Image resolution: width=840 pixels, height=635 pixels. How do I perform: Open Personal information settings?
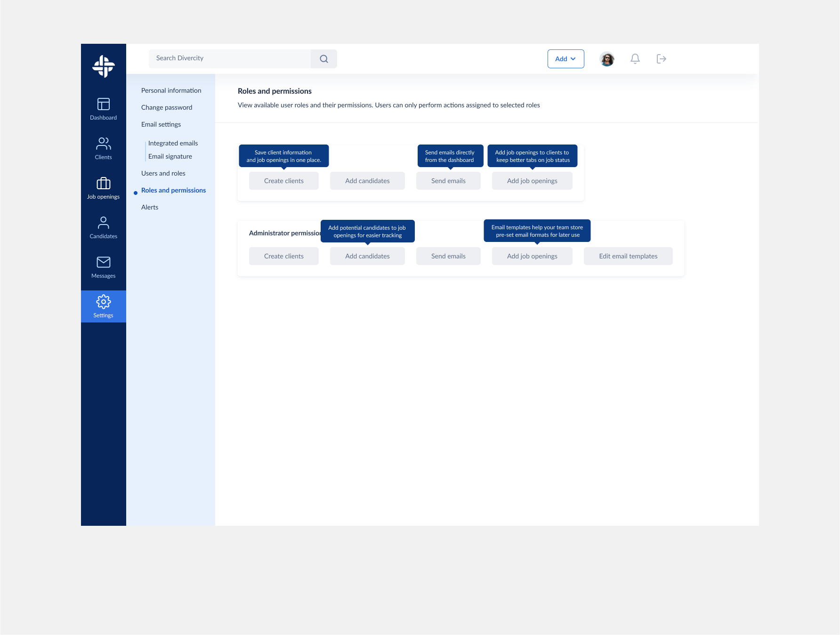point(171,90)
